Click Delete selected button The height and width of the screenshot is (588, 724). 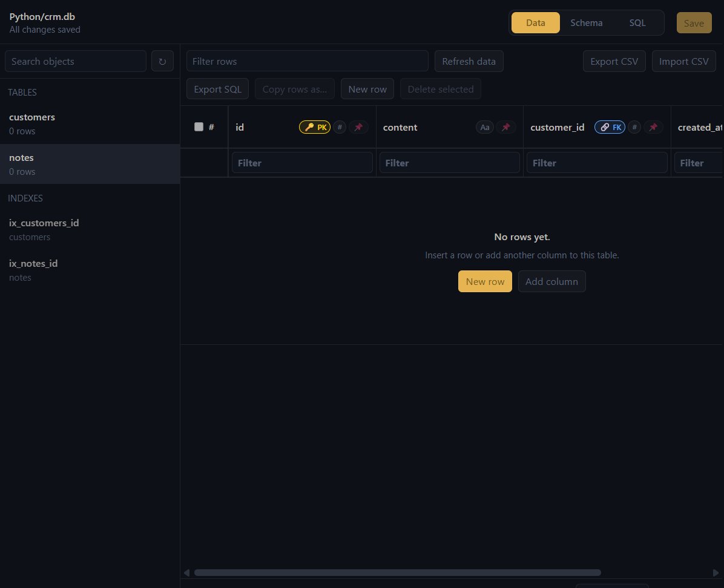tap(441, 88)
